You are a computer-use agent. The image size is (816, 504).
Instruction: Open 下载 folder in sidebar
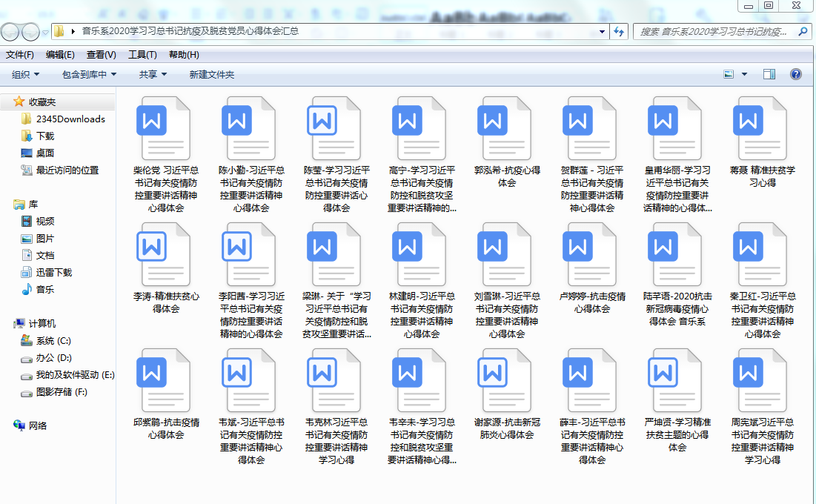[44, 136]
